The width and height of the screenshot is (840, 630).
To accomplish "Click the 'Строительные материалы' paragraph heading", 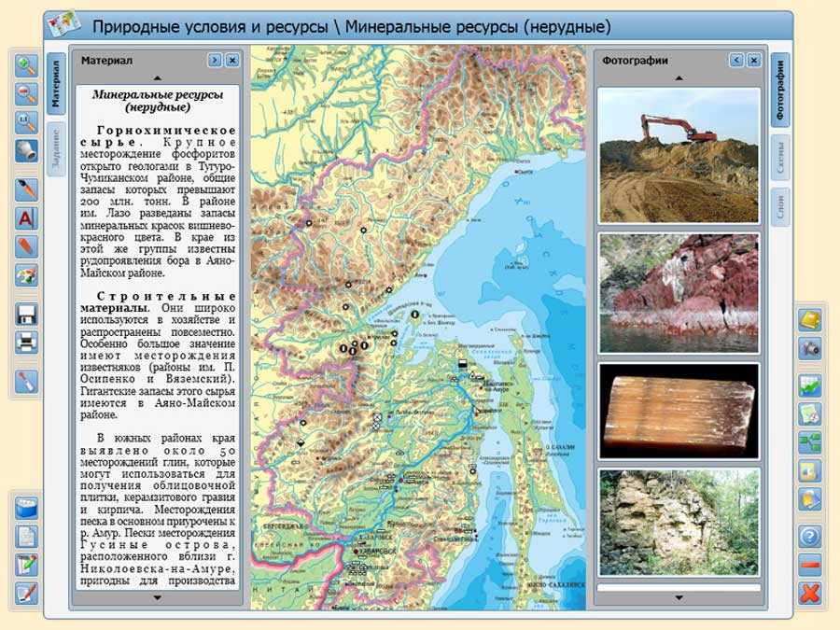I will (x=158, y=302).
